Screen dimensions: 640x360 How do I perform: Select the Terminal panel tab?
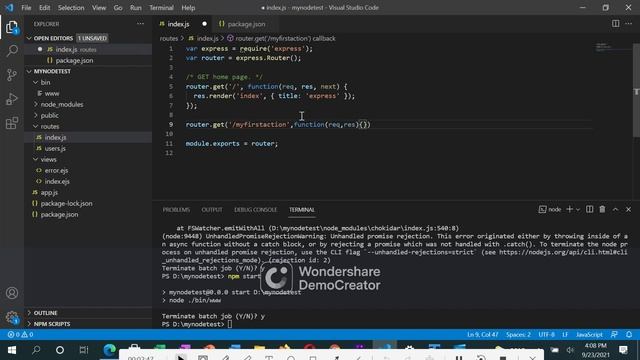(302, 210)
